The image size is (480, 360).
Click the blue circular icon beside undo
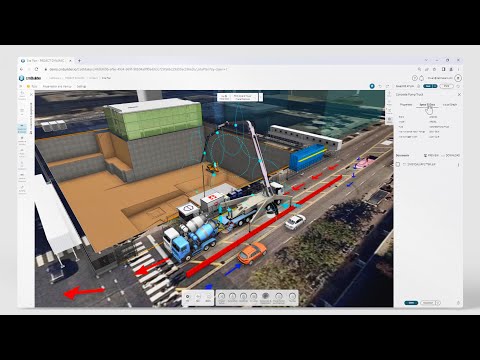(372, 86)
